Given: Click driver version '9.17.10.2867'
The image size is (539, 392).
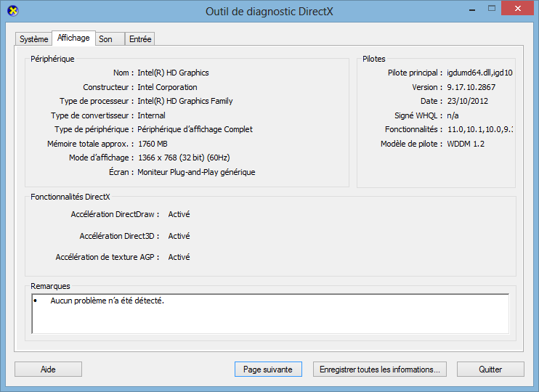Looking at the screenshot, I should tap(471, 87).
